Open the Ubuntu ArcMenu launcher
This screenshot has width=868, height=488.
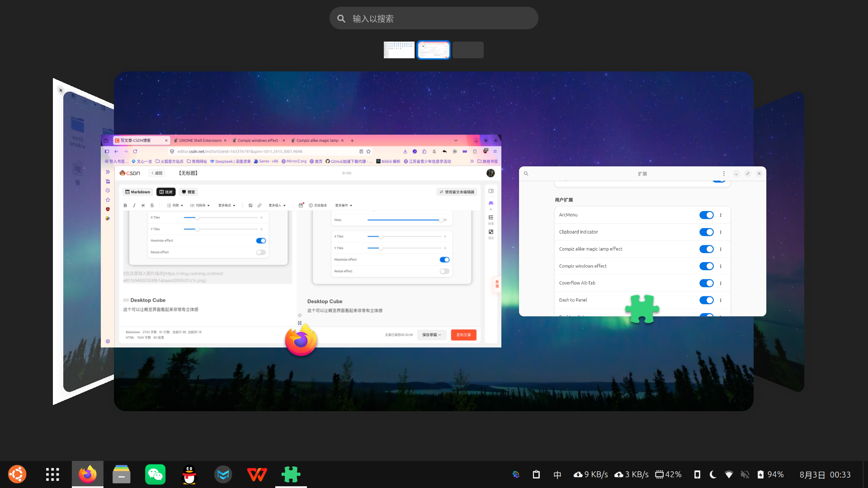pyautogui.click(x=17, y=474)
